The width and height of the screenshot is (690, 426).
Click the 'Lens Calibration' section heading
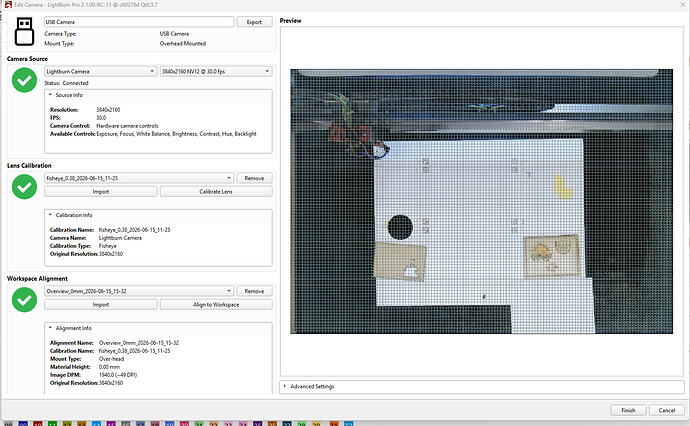click(x=29, y=165)
